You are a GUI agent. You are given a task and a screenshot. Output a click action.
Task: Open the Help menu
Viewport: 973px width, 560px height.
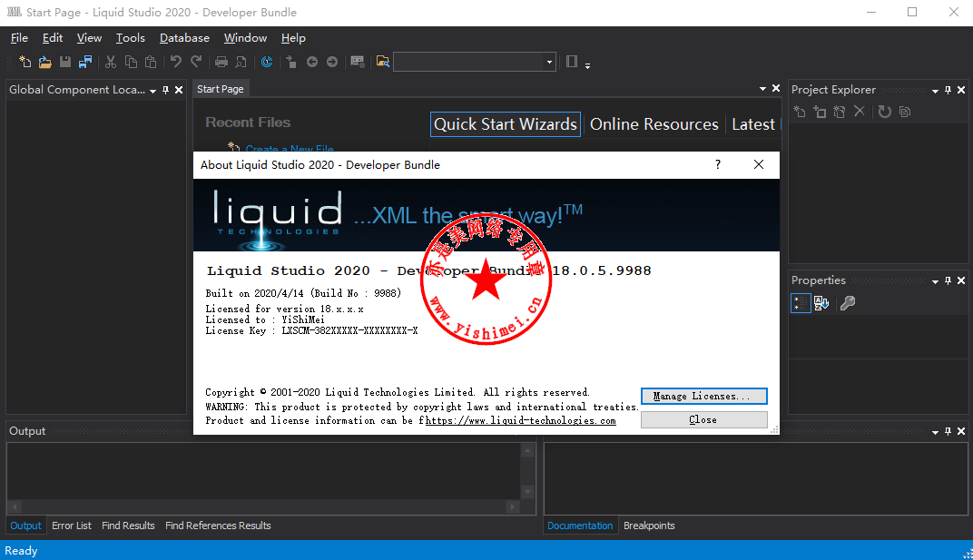point(293,38)
